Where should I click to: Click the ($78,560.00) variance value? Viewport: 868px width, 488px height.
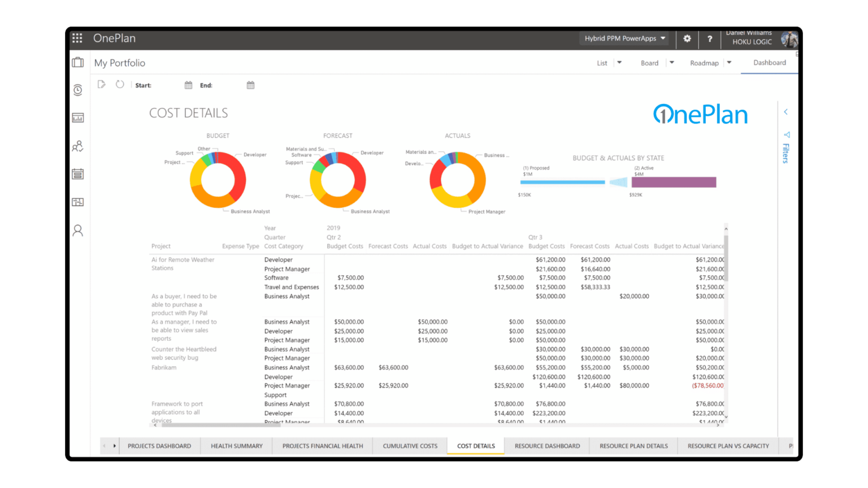pos(708,386)
